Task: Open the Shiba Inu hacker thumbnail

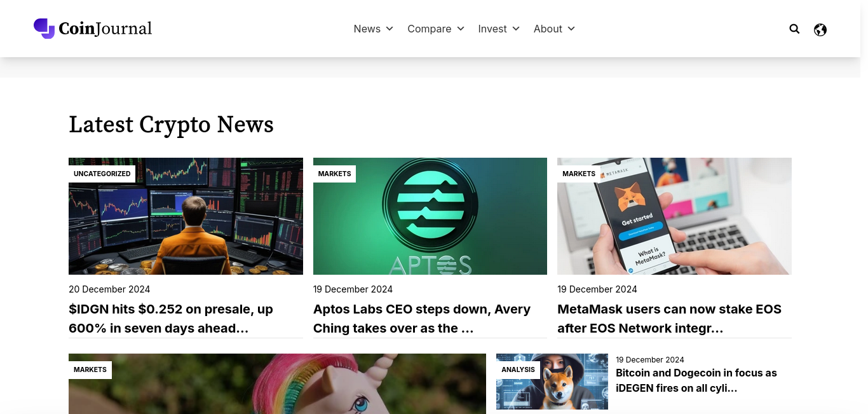Action: tap(552, 382)
